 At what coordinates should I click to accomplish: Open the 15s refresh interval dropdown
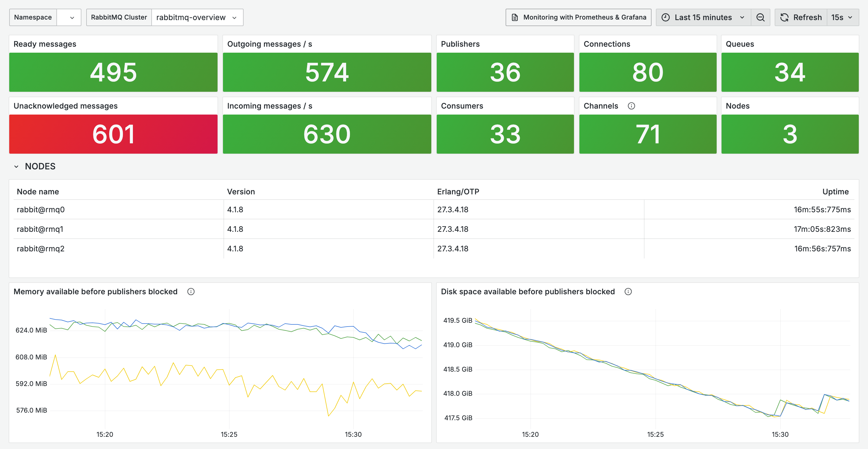pos(843,17)
